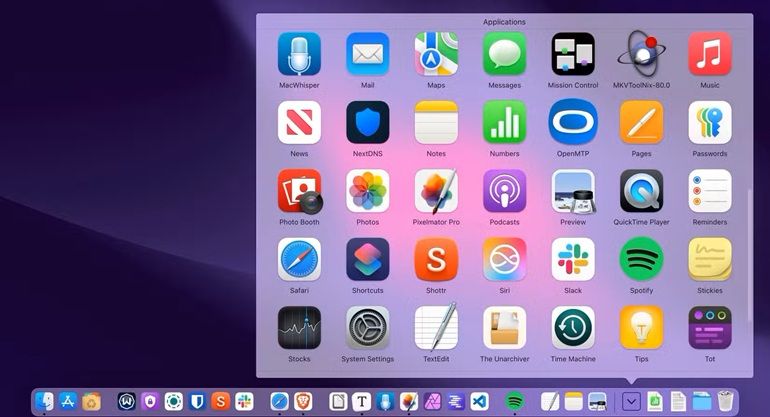The height and width of the screenshot is (417, 770).
Task: Click the Applications stack scrollbar
Action: click(749, 254)
